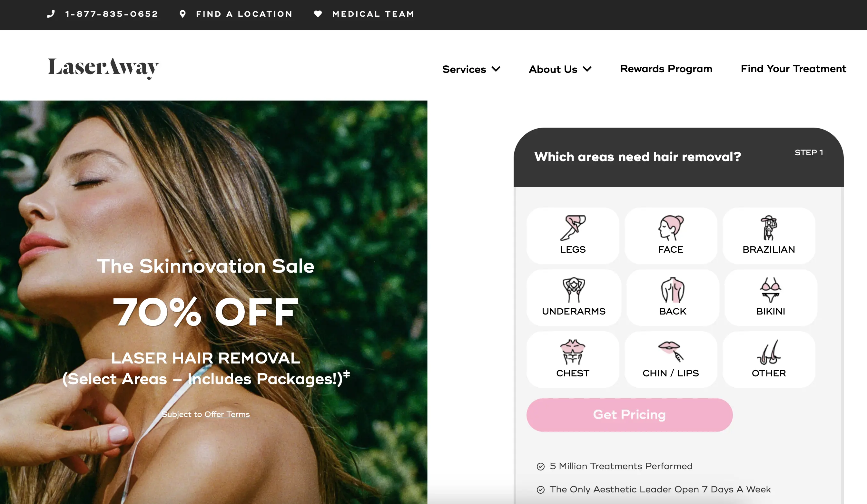The image size is (867, 504).
Task: Expand the Services dropdown menu
Action: pos(471,69)
